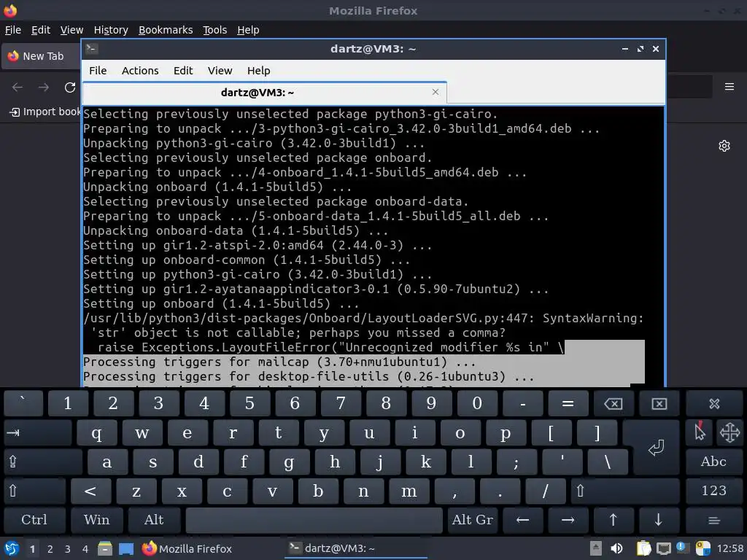Image resolution: width=747 pixels, height=560 pixels.
Task: Click the Onboard down arrow key
Action: [x=659, y=520]
